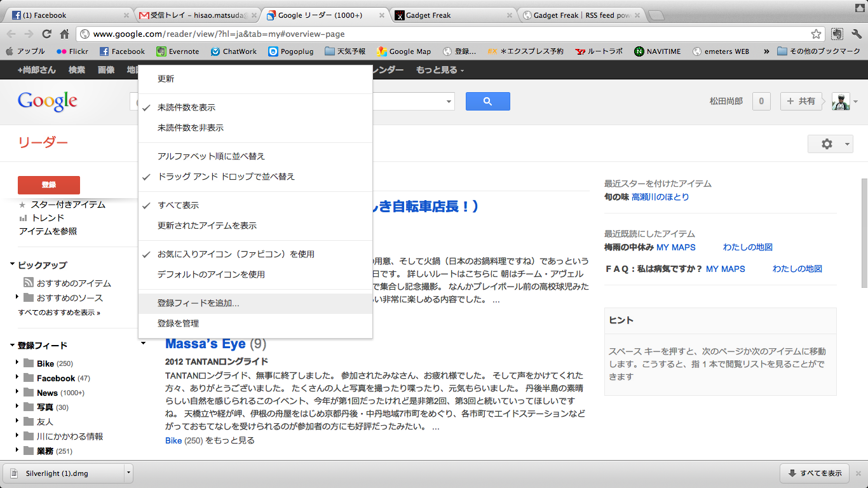Open the Evernote bookmark

tap(178, 51)
